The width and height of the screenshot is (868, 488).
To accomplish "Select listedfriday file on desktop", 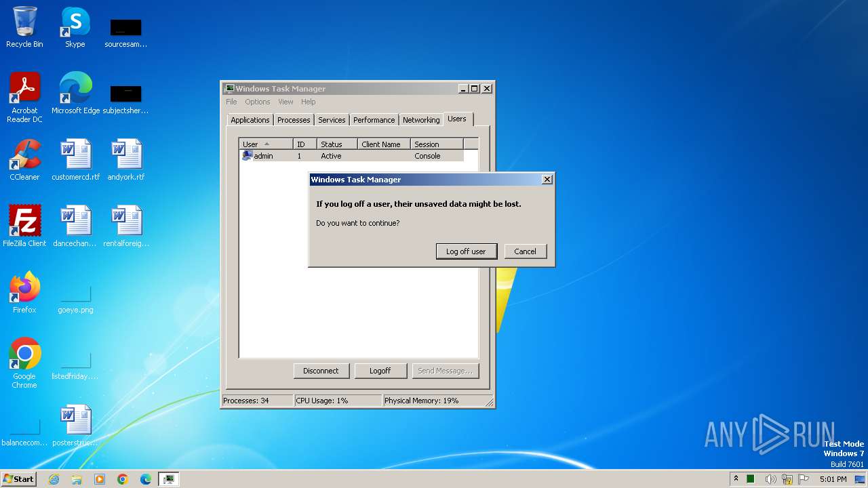I will (x=75, y=366).
